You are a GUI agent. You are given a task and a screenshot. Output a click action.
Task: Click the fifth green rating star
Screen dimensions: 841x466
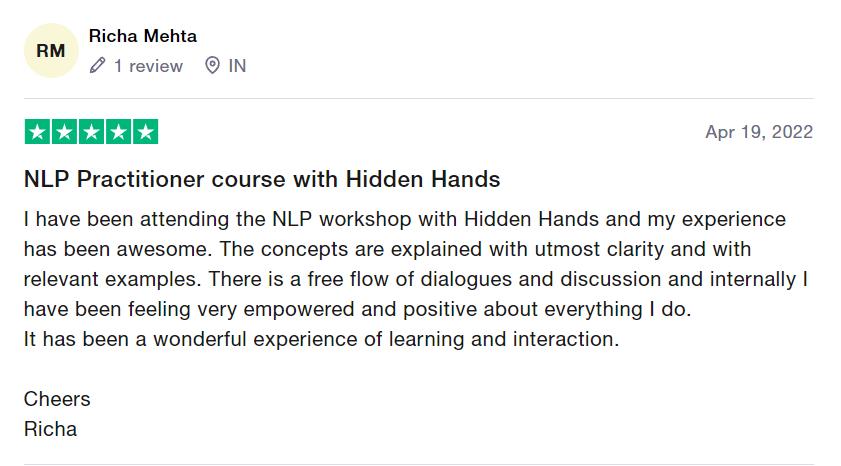(145, 132)
